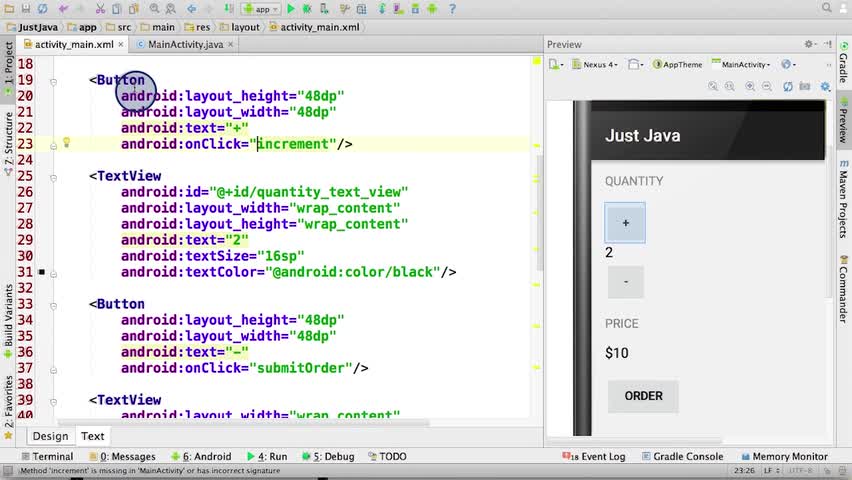Viewport: 852px width, 480px height.
Task: Click the Undo arrow icon
Action: point(64,9)
